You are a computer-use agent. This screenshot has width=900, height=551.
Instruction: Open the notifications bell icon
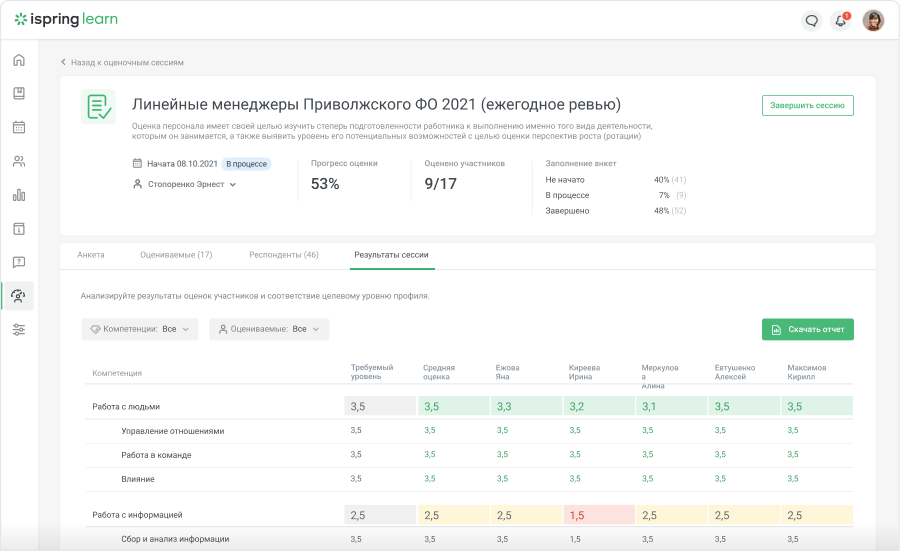pyautogui.click(x=841, y=21)
